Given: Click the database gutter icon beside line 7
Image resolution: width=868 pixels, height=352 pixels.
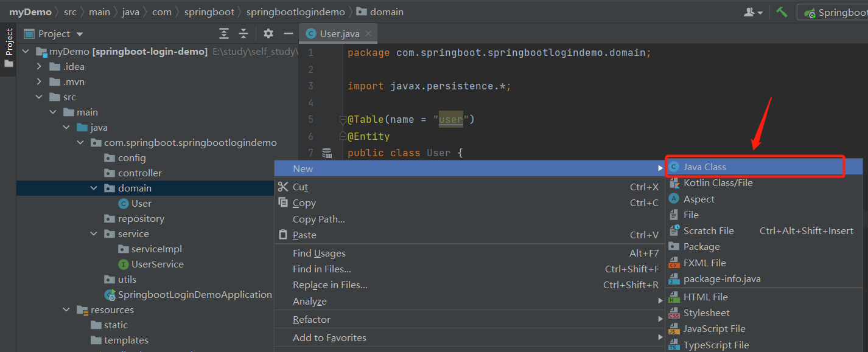Looking at the screenshot, I should (327, 153).
